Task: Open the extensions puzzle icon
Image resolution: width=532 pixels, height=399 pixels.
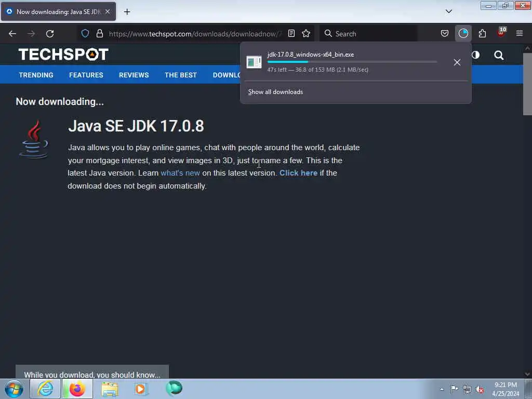Action: coord(482,33)
